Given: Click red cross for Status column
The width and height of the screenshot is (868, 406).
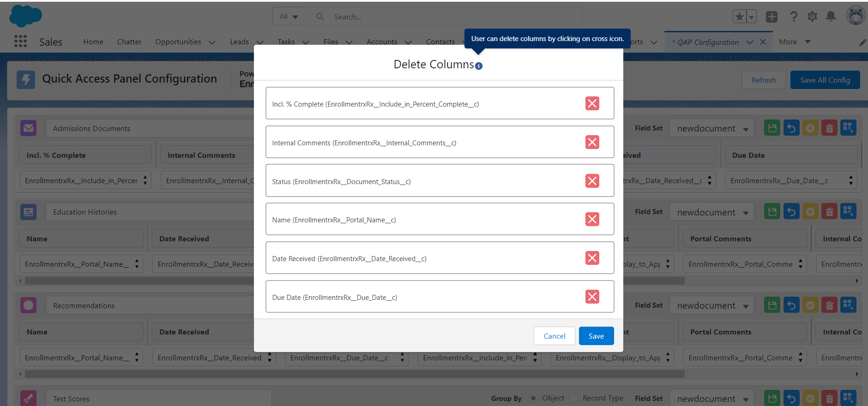Looking at the screenshot, I should pyautogui.click(x=592, y=181).
